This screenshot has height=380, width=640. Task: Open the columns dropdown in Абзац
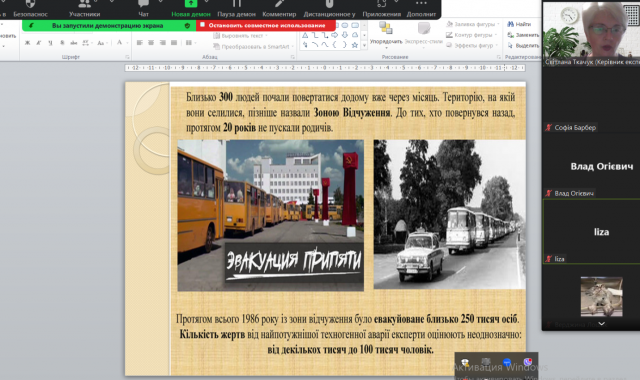[x=190, y=42]
